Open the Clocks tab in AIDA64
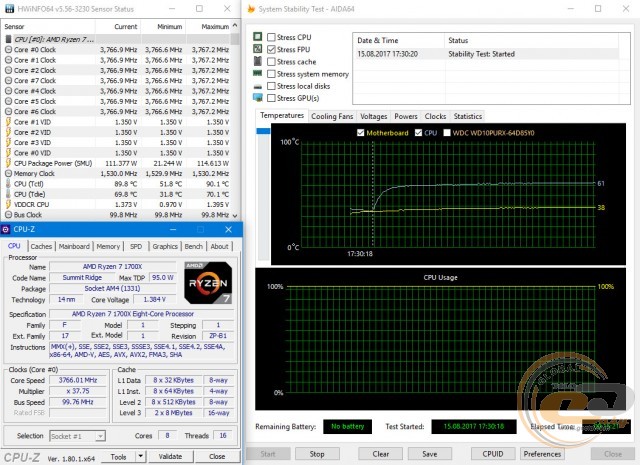640x465 pixels. click(x=435, y=116)
